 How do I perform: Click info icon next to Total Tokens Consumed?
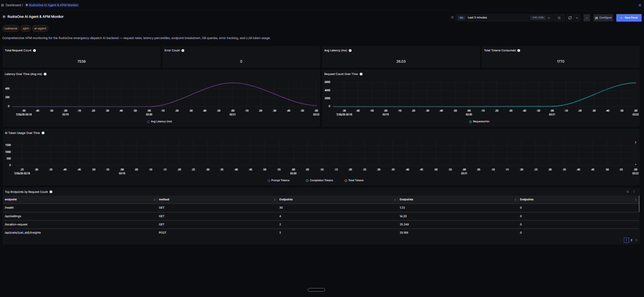[519, 50]
